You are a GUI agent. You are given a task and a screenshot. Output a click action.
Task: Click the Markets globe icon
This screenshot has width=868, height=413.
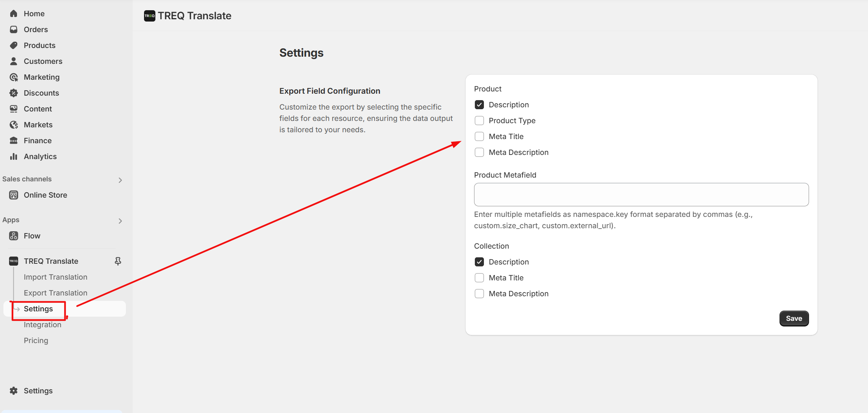click(14, 125)
